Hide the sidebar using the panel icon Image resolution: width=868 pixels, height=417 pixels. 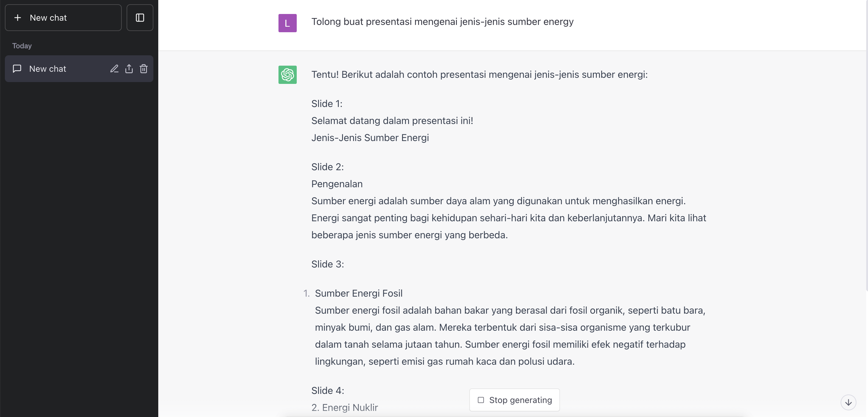140,18
